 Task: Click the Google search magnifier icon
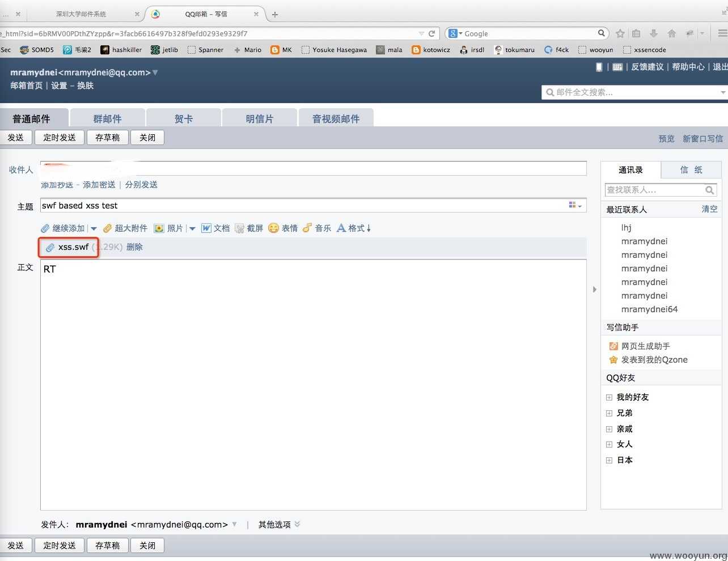602,33
